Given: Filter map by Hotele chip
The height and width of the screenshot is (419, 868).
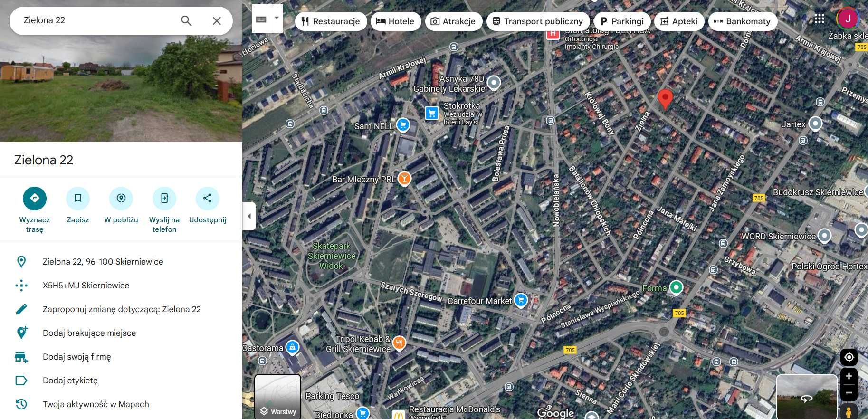Looking at the screenshot, I should point(395,21).
